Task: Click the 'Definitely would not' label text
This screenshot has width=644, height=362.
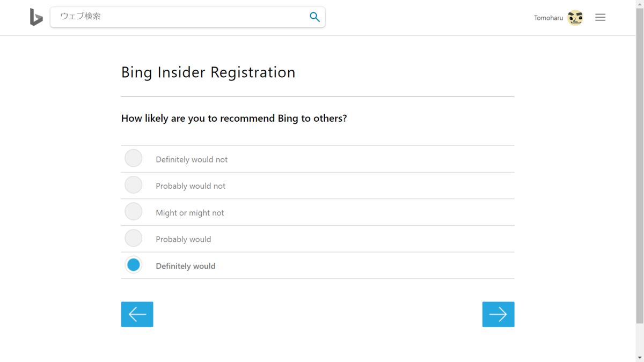Action: 192,159
